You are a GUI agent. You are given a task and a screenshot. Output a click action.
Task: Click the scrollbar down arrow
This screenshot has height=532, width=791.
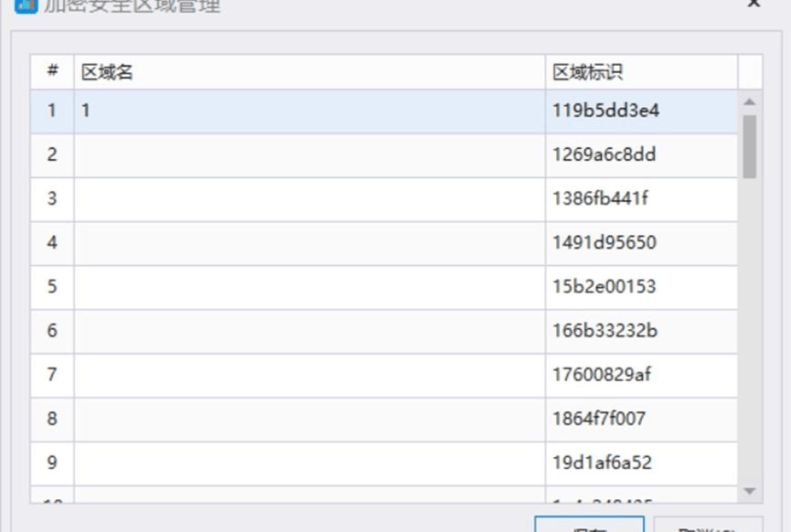click(x=750, y=491)
